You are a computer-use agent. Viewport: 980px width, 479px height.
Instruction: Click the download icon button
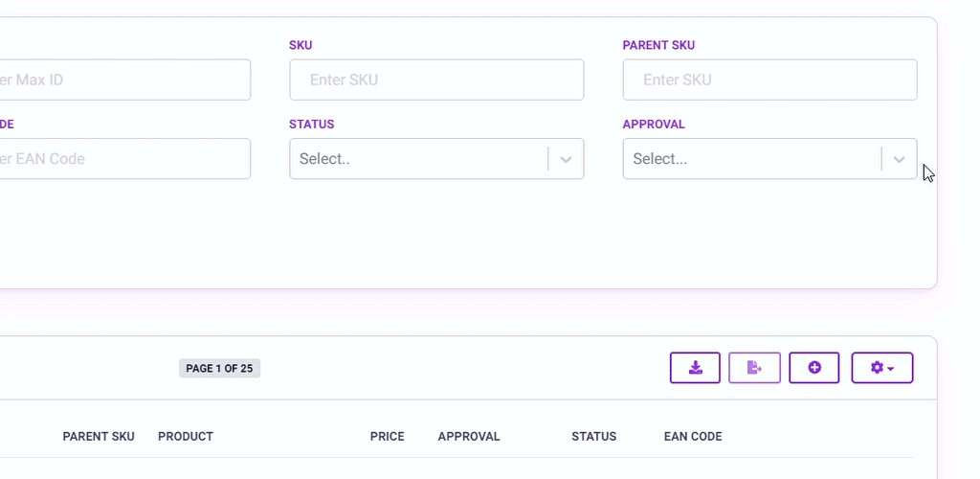[x=695, y=368]
